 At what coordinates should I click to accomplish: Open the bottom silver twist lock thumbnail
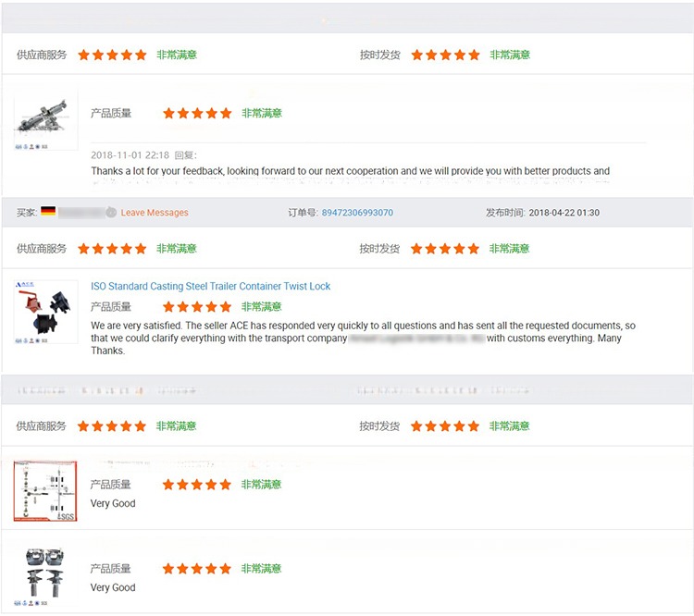[x=46, y=573]
